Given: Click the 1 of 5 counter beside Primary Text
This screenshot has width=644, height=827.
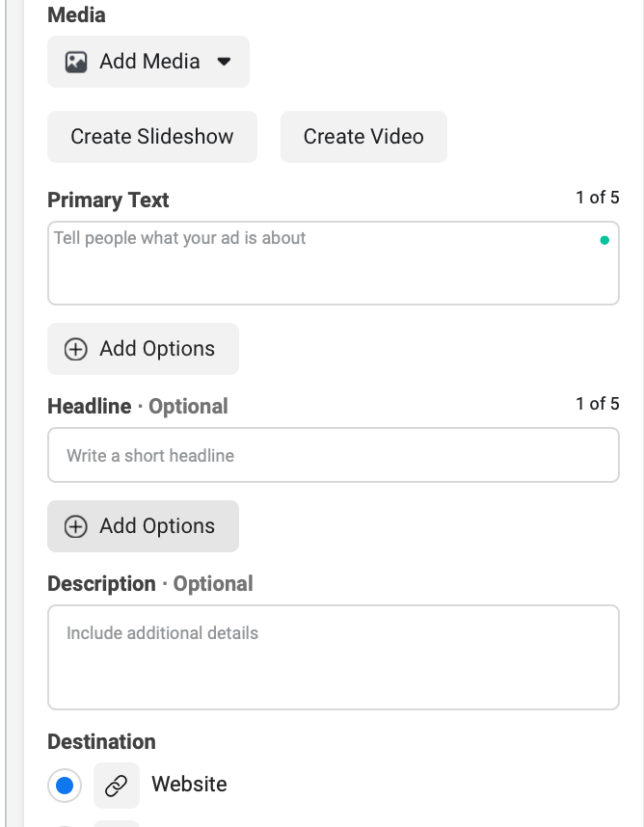Looking at the screenshot, I should pyautogui.click(x=598, y=198).
